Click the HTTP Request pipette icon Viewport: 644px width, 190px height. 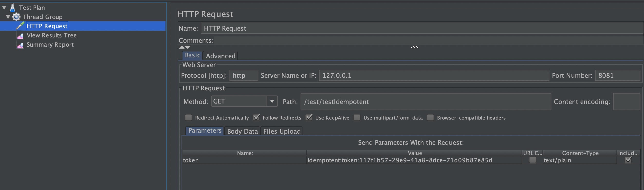pos(20,26)
